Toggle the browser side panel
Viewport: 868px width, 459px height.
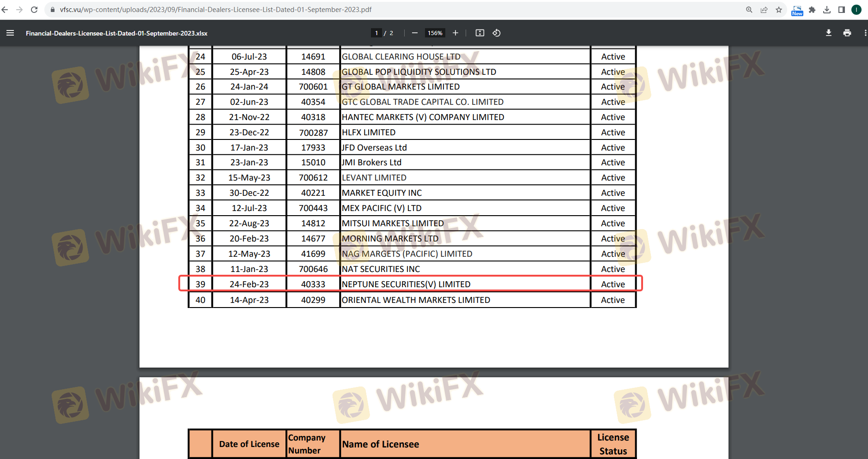[x=842, y=10]
